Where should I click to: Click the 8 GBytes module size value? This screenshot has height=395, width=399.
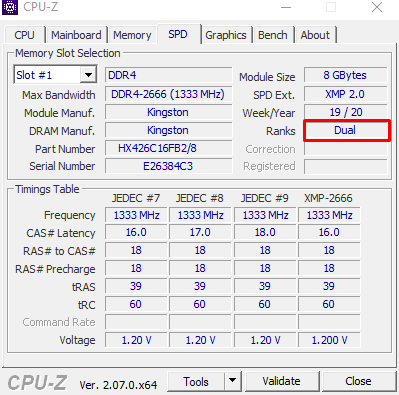pyautogui.click(x=345, y=75)
